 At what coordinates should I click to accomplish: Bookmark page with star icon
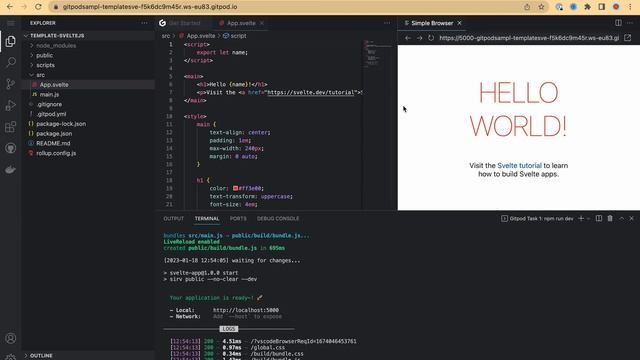pyautogui.click(x=541, y=7)
